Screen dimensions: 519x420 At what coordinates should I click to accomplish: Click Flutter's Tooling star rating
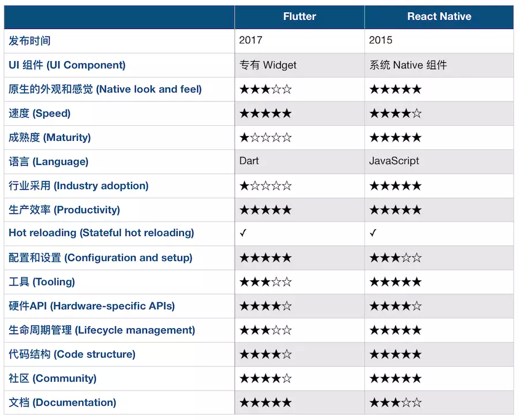(265, 282)
